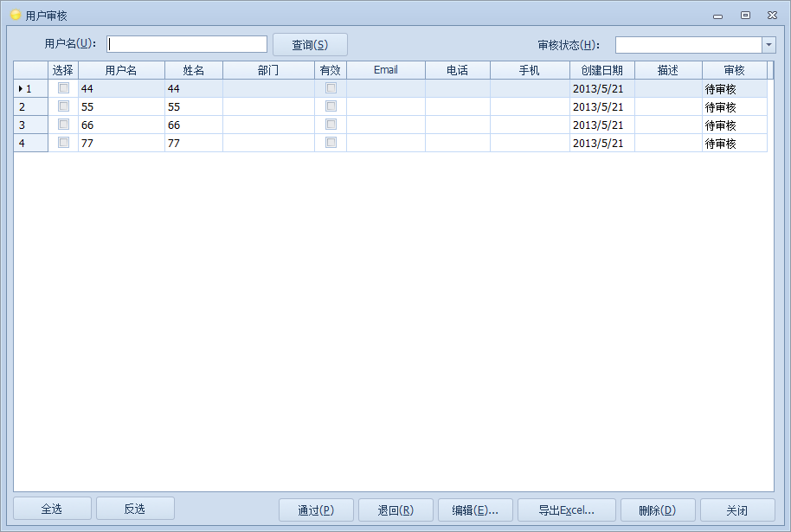
Task: Sort by the 姓名 column header
Action: (x=194, y=70)
